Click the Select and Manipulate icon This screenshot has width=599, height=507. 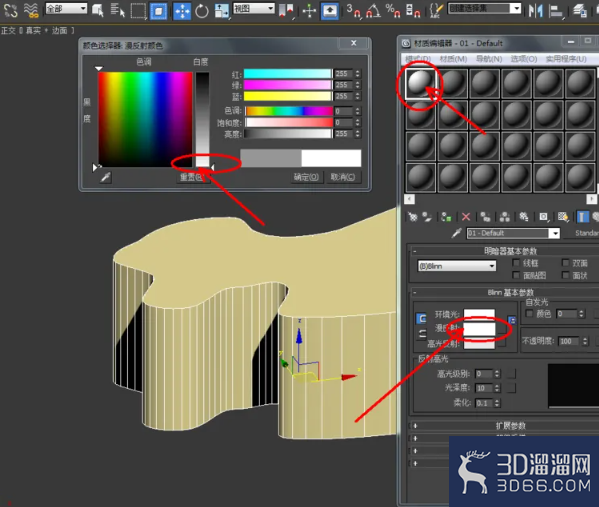(309, 11)
